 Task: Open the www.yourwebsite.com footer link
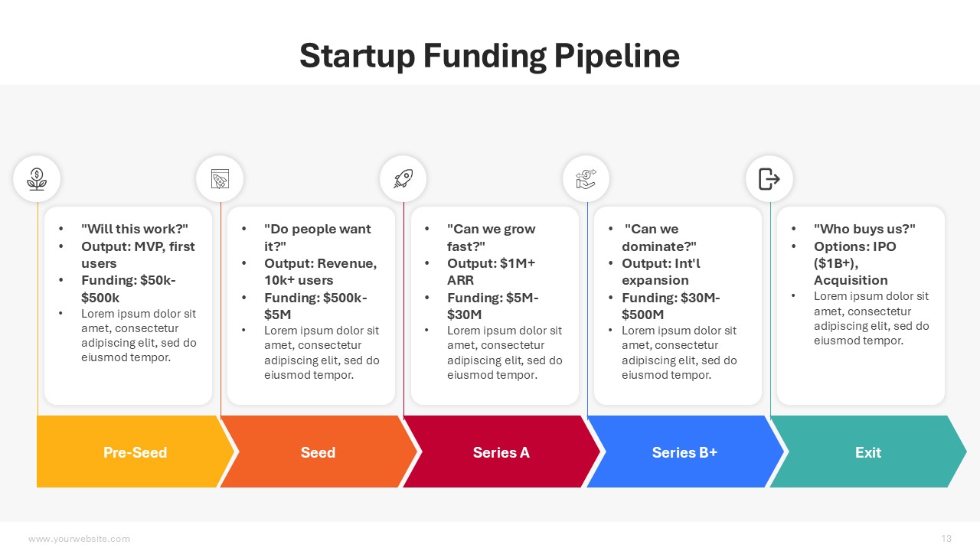pos(79,539)
